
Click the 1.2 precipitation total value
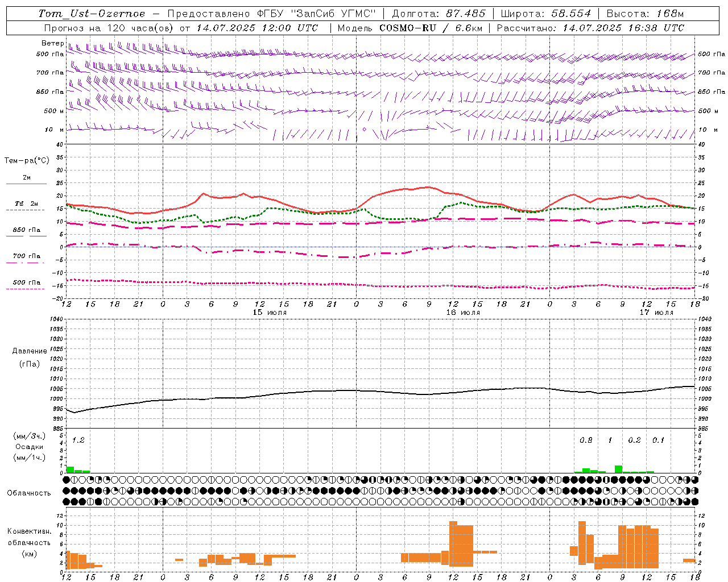[x=78, y=440]
